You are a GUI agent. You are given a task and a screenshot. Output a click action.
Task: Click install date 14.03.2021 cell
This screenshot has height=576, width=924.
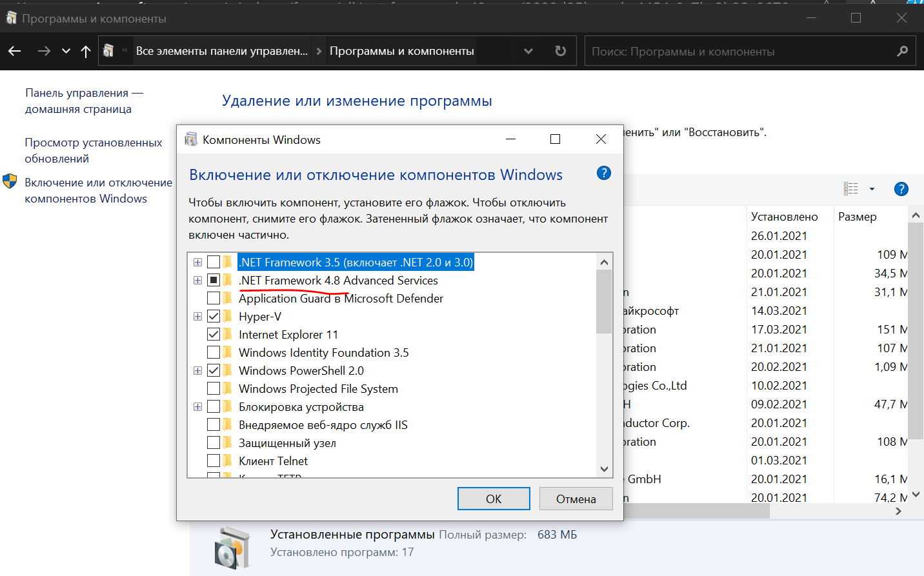779,311
